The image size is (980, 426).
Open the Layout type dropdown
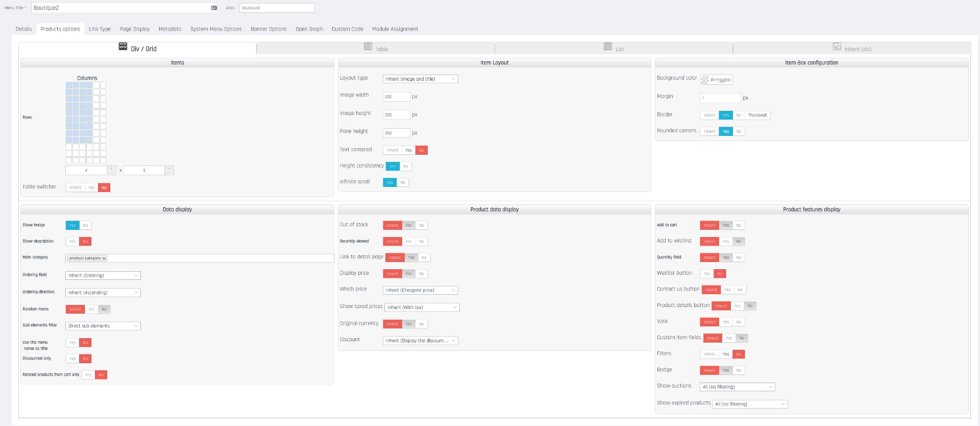[x=421, y=79]
